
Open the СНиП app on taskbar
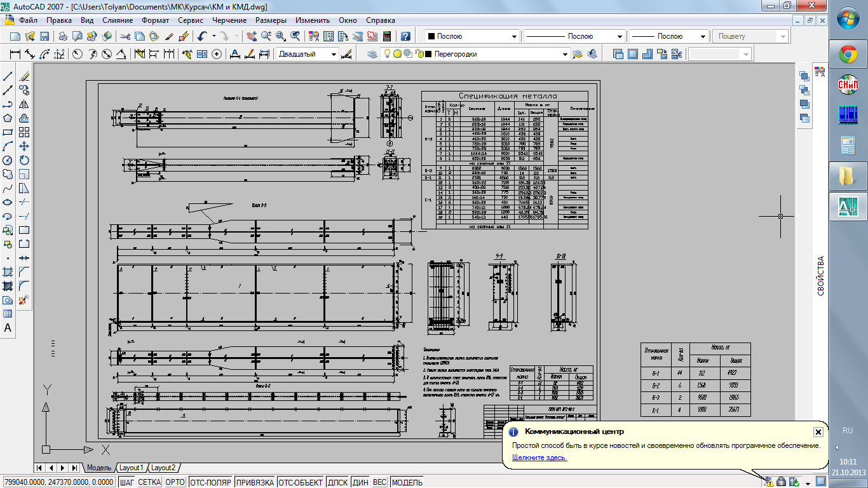(x=848, y=85)
